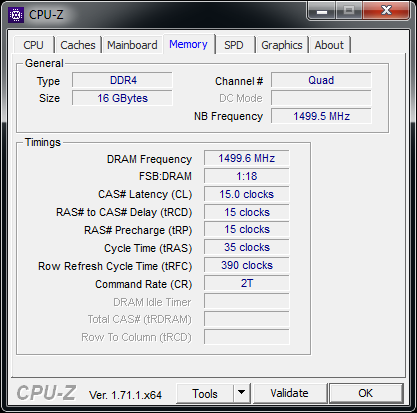Click the DRAM Frequency 1499.6 MHz value
This screenshot has height=413, width=417.
coord(247,158)
